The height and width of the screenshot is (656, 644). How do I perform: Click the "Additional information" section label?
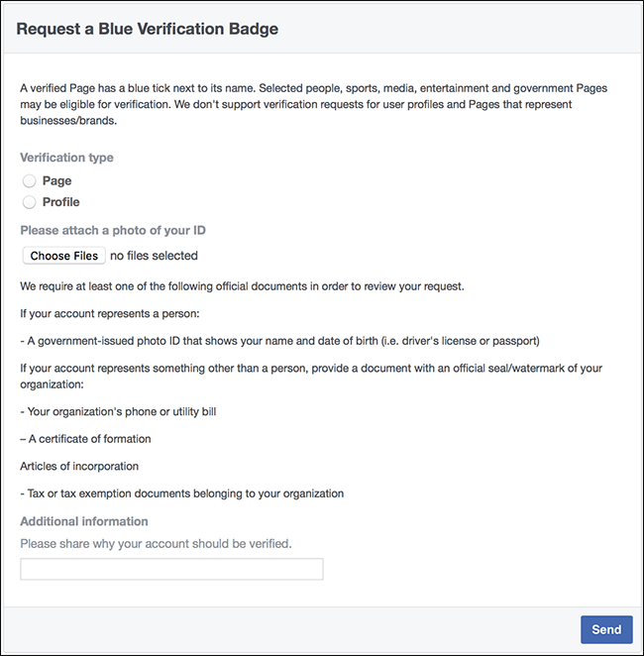pos(84,521)
